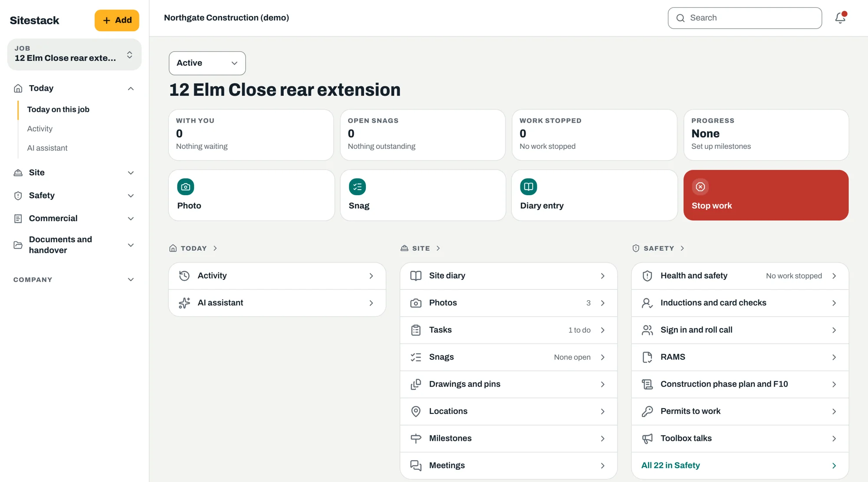The image size is (868, 482).
Task: Open Inductions and card checks row
Action: (740, 303)
